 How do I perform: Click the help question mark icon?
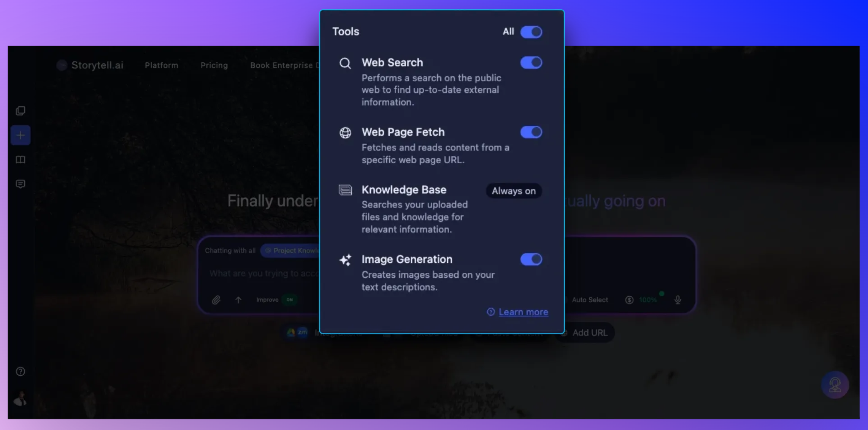point(21,371)
